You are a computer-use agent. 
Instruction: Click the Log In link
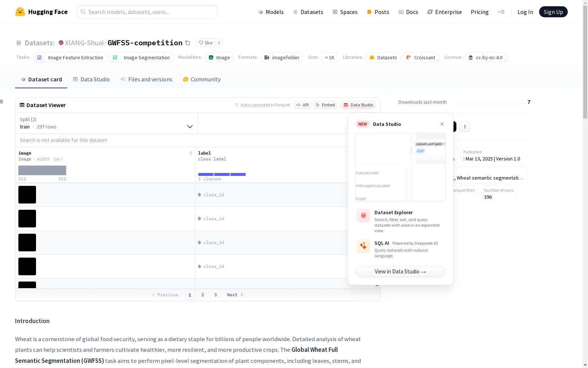click(525, 12)
